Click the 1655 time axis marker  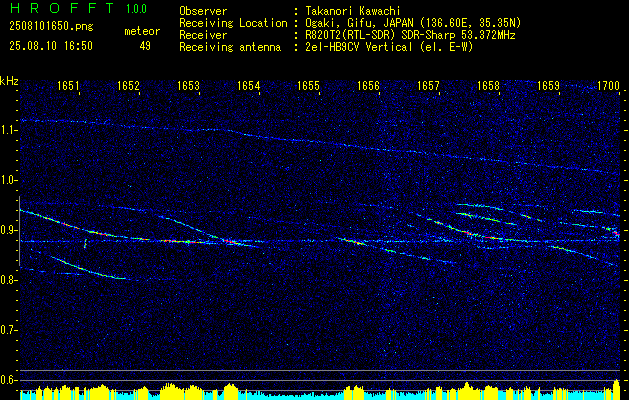click(308, 85)
